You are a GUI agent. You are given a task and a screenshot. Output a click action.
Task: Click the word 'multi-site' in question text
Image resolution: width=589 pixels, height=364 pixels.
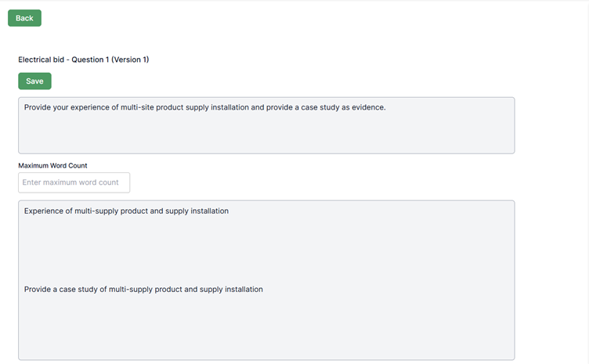coord(137,107)
